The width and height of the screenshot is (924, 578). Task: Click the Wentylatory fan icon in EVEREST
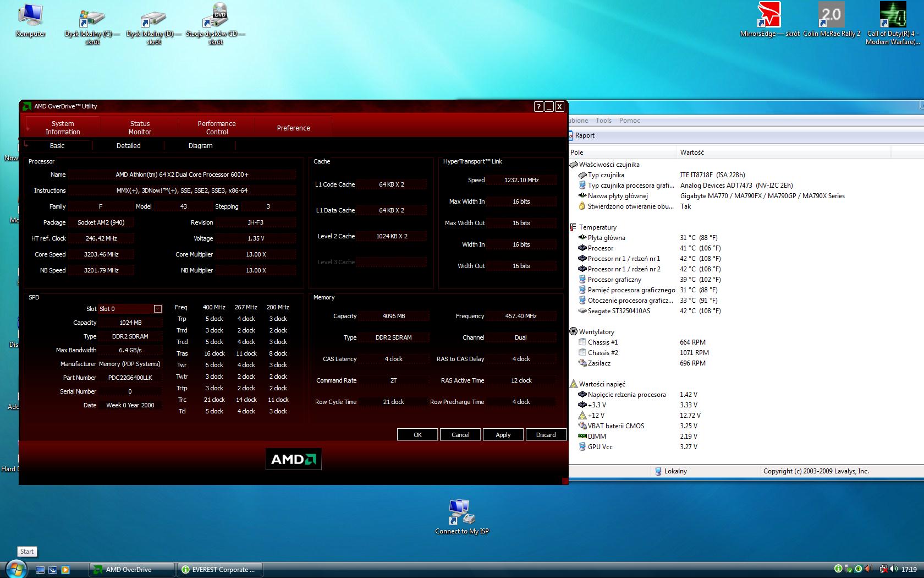[x=573, y=331]
